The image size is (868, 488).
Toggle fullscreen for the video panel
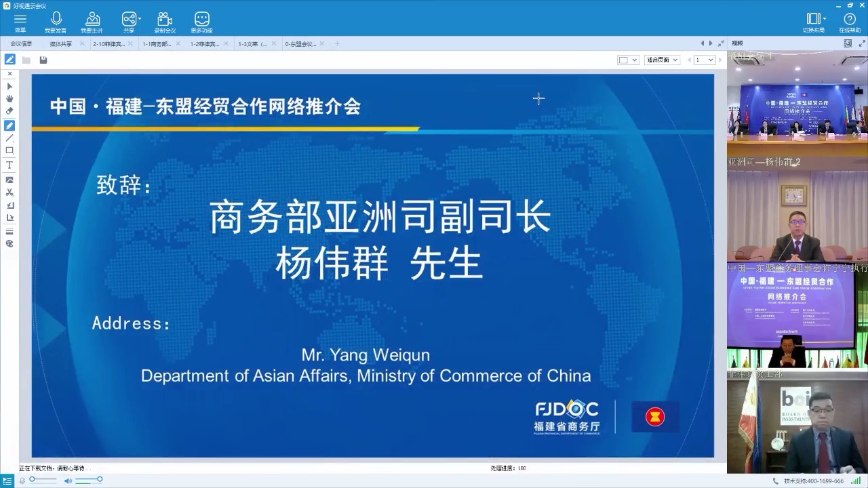point(848,43)
